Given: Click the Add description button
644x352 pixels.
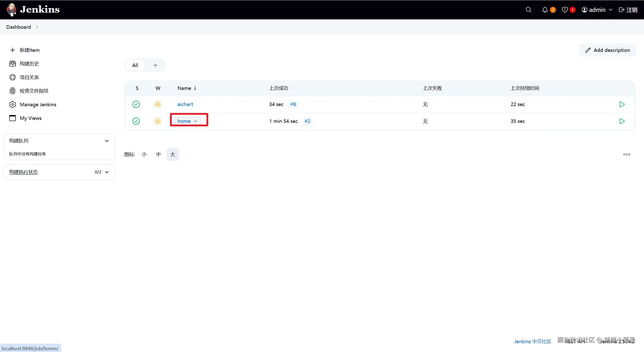Looking at the screenshot, I should (x=607, y=50).
